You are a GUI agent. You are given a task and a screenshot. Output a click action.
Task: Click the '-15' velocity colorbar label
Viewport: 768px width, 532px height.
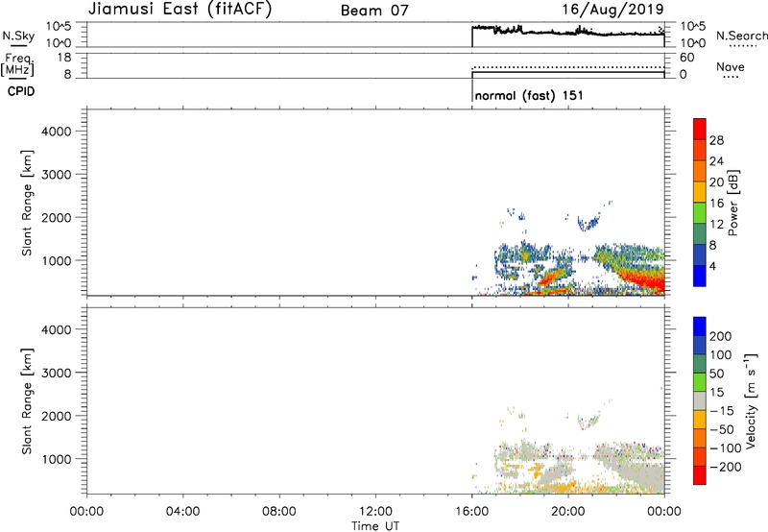click(x=722, y=411)
